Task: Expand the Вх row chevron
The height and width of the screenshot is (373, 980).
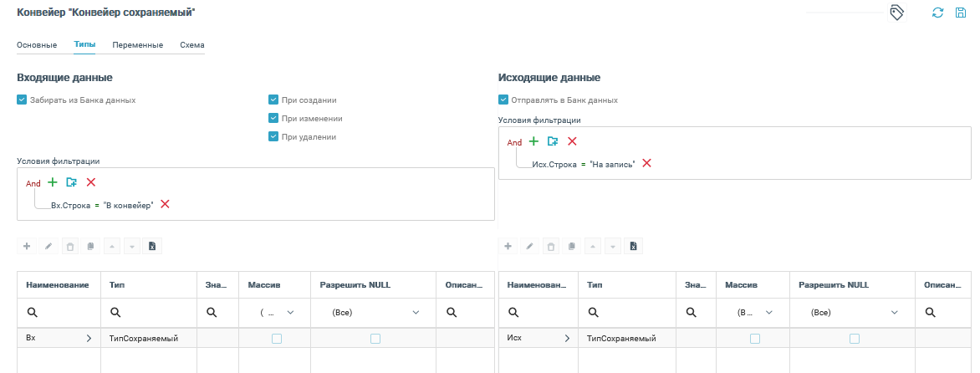Action: click(x=88, y=338)
